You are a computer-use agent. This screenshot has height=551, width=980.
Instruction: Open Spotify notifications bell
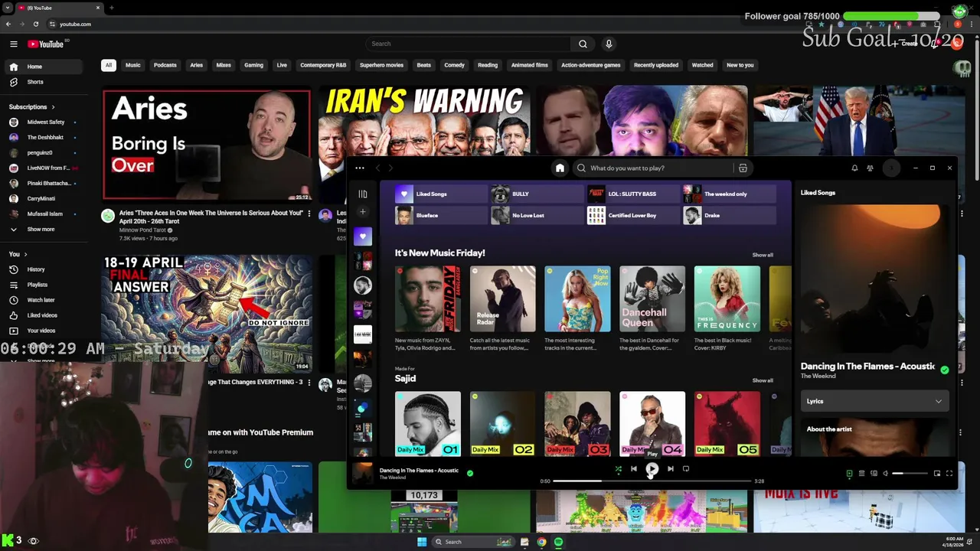[x=854, y=168]
